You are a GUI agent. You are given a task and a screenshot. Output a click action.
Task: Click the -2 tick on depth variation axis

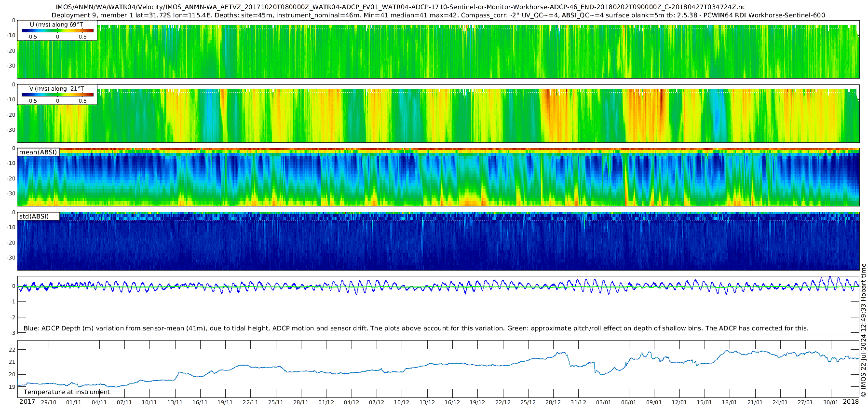point(13,317)
